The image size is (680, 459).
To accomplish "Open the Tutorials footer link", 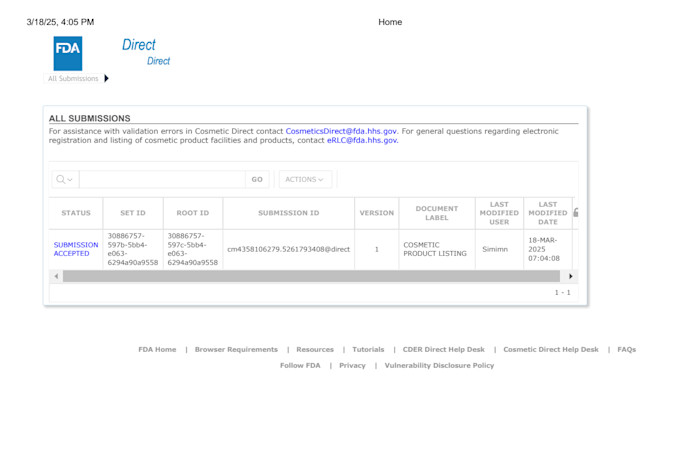I will (x=368, y=349).
